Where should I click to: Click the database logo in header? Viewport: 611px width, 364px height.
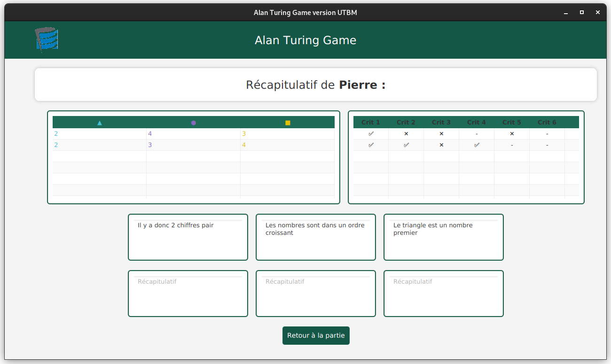click(x=47, y=39)
